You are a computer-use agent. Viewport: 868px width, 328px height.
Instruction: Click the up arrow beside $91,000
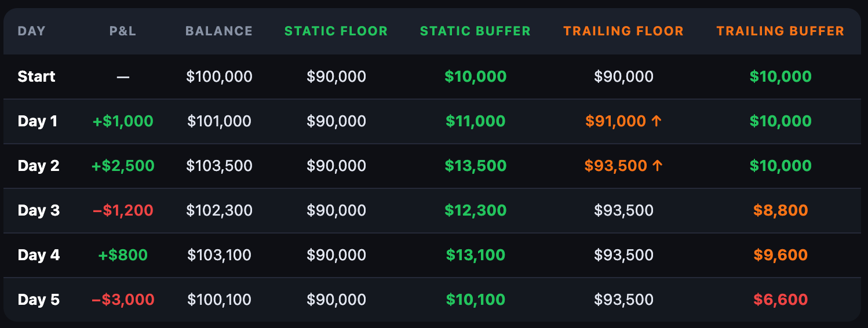click(x=657, y=121)
